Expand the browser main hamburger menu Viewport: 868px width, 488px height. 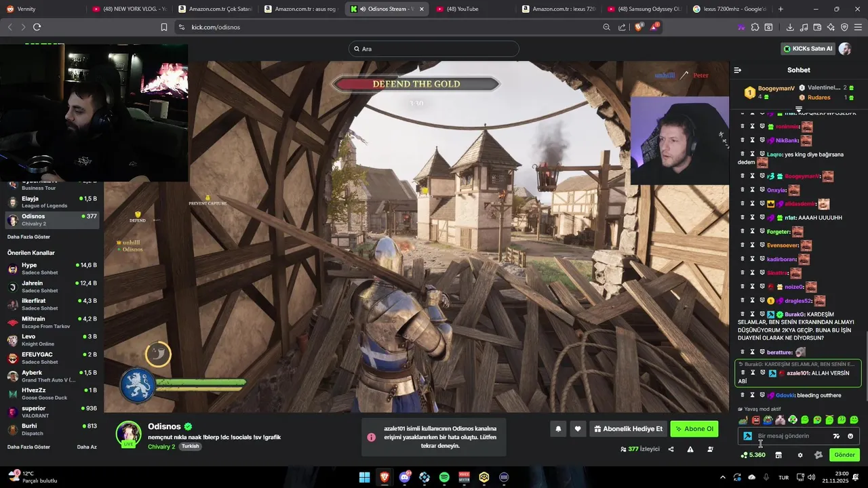pyautogui.click(x=859, y=27)
